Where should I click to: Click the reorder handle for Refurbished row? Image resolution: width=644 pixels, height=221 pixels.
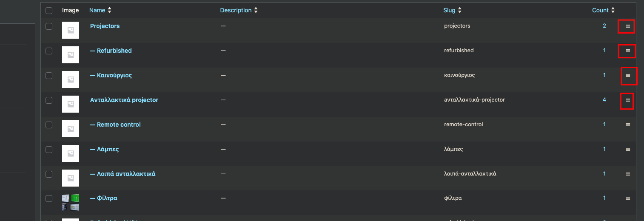(x=628, y=51)
